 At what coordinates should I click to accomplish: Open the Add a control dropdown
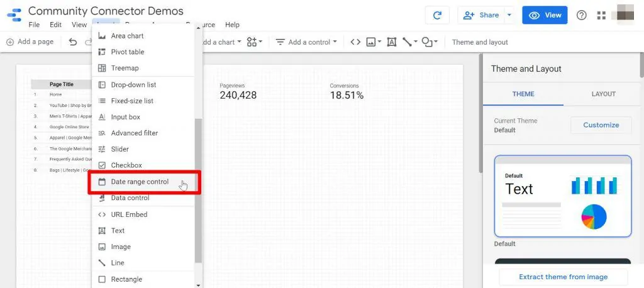click(x=306, y=42)
